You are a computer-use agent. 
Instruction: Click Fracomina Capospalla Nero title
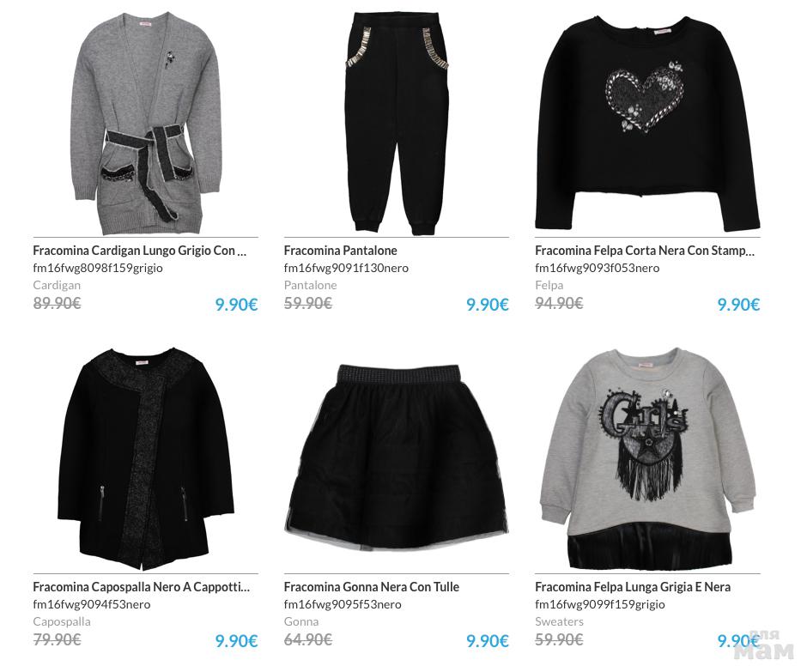(141, 587)
